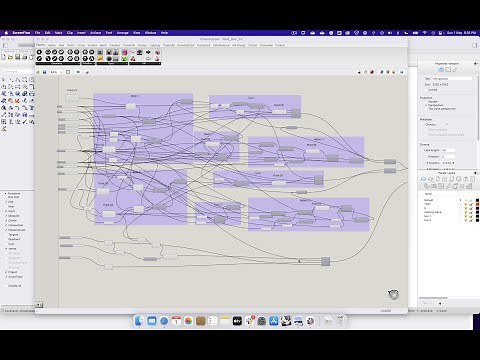Click the green X icon in ribbon
The width and height of the screenshot is (480, 360).
point(124,59)
